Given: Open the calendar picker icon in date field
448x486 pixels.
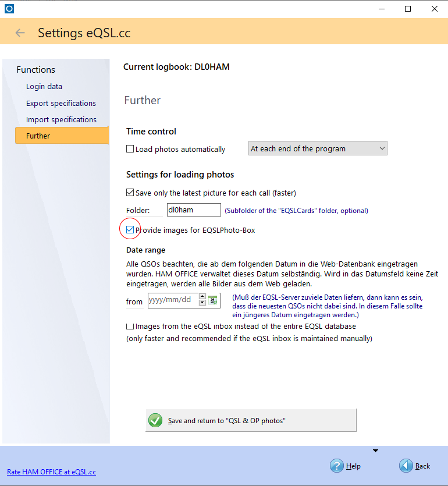Looking at the screenshot, I should point(213,300).
